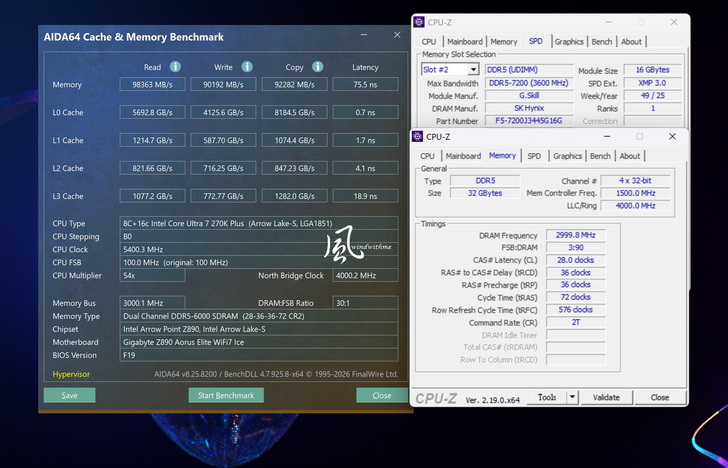Click the CPU-Z title icon of the SPD window
This screenshot has height=468, width=728.
[421, 22]
